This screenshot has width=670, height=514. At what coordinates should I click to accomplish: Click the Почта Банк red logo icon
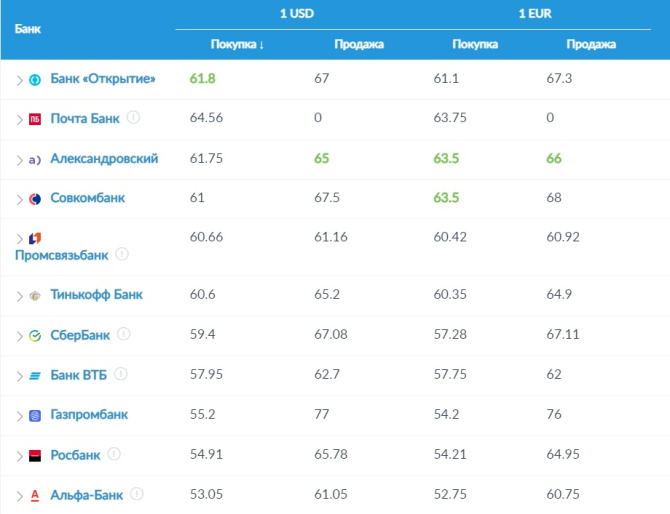(x=35, y=119)
